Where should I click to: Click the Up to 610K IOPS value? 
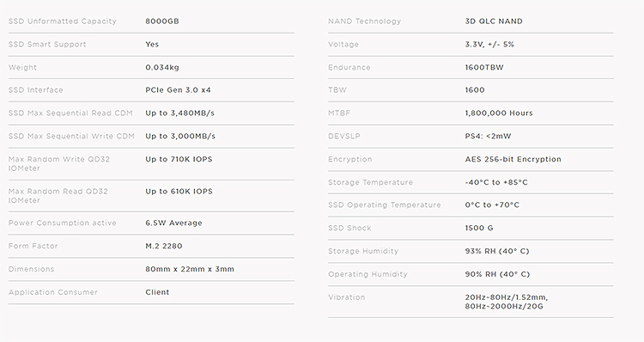(x=179, y=191)
